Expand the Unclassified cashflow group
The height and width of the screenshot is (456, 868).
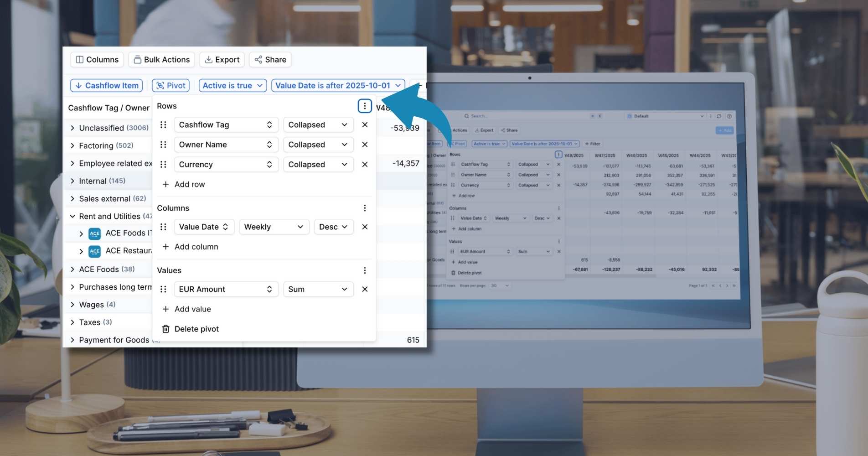[72, 128]
